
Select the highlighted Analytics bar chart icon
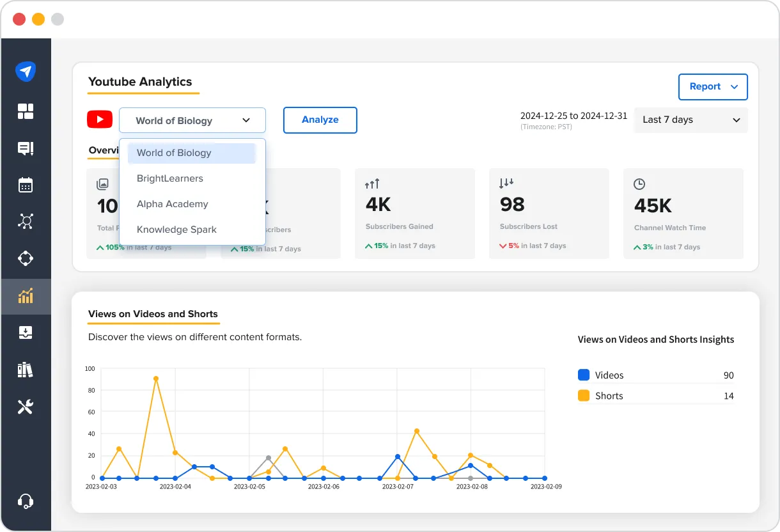pos(26,296)
